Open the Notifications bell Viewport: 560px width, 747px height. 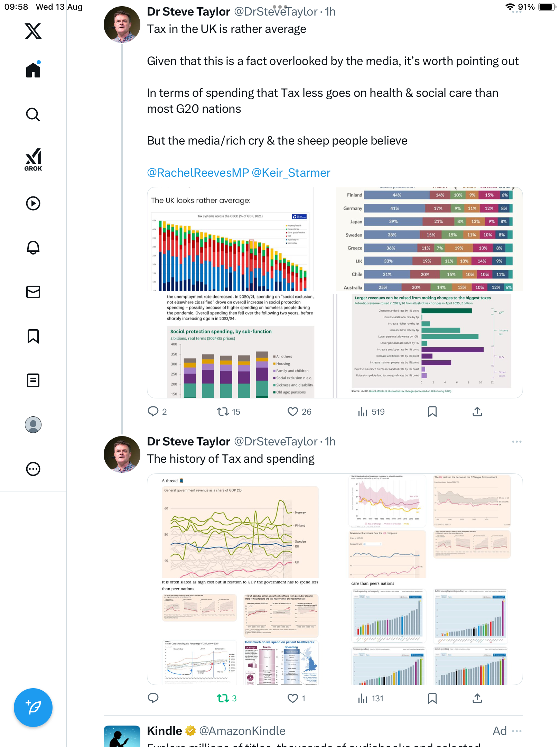pyautogui.click(x=33, y=248)
